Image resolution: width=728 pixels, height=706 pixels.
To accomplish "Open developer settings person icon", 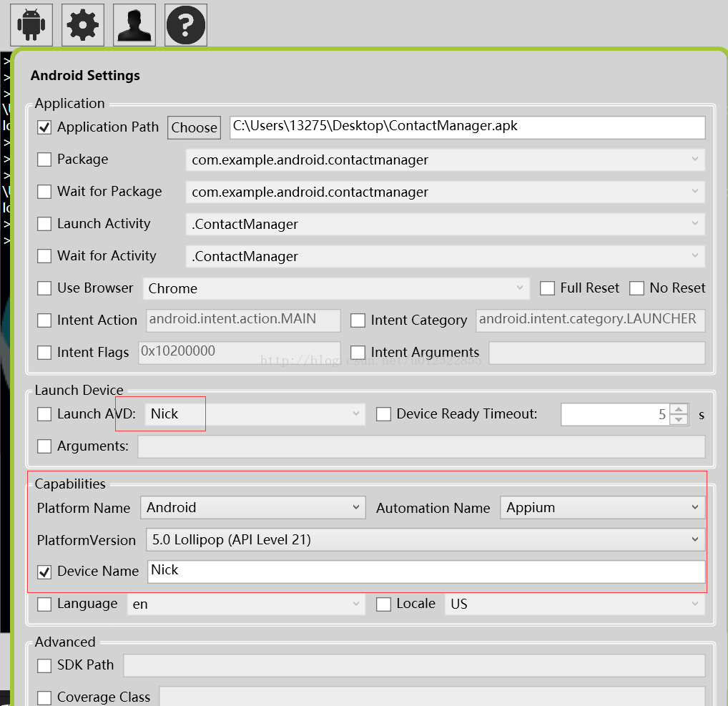I will (134, 25).
